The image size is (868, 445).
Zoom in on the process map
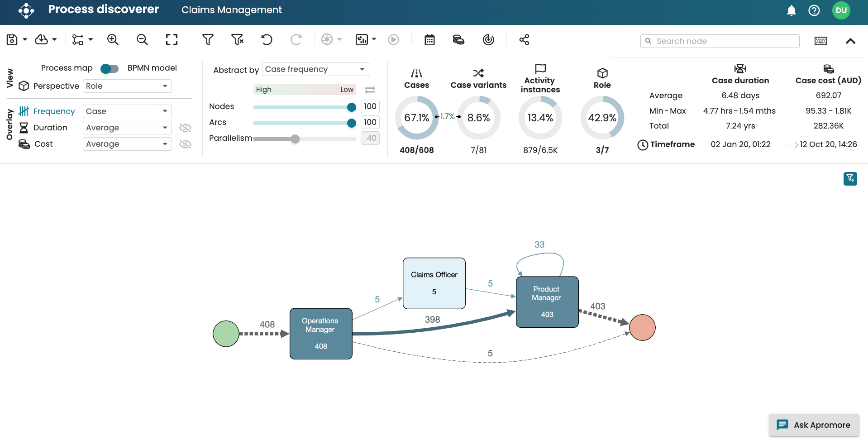tap(113, 40)
